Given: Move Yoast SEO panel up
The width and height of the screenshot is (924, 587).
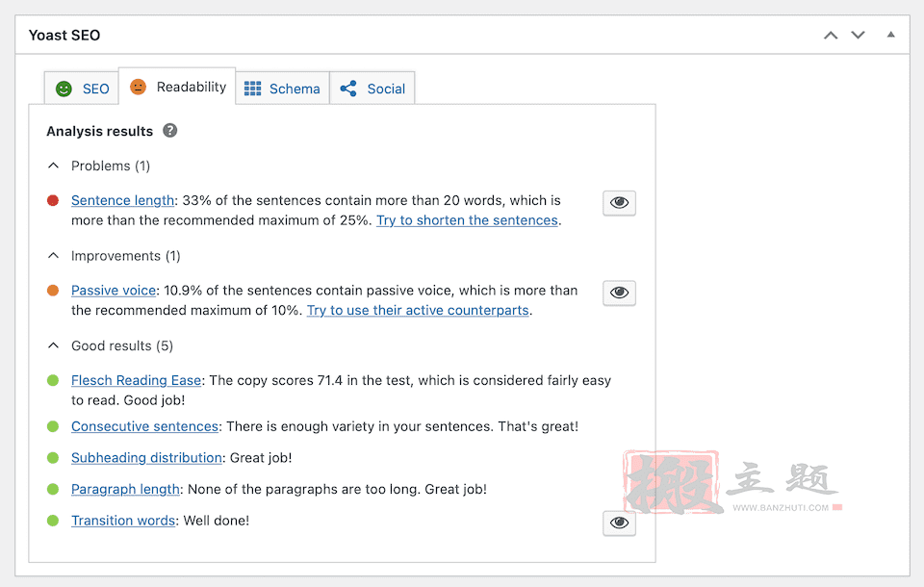Looking at the screenshot, I should pyautogui.click(x=831, y=36).
